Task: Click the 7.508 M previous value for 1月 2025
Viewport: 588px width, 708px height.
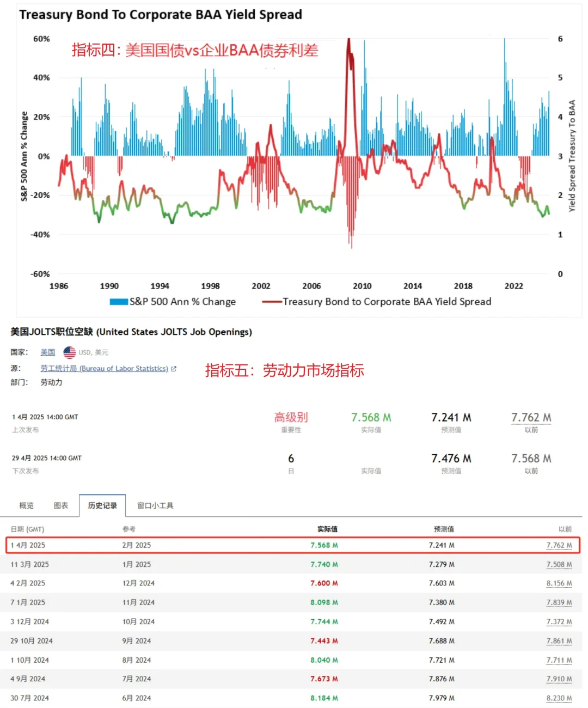Action: coord(560,564)
